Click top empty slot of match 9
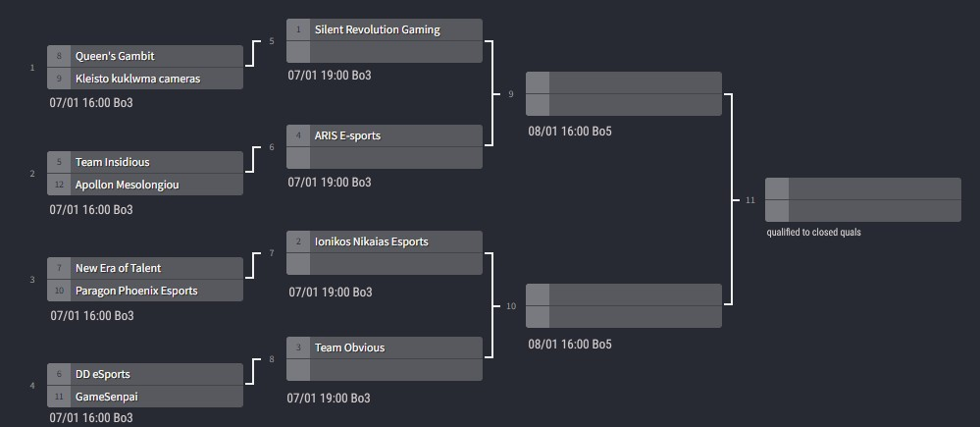This screenshot has height=427, width=980. click(624, 82)
